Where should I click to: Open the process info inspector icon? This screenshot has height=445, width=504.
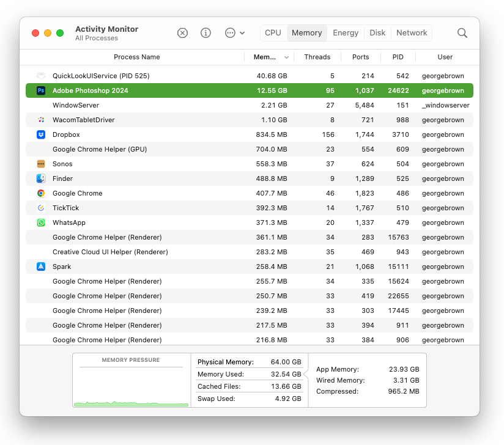click(206, 33)
